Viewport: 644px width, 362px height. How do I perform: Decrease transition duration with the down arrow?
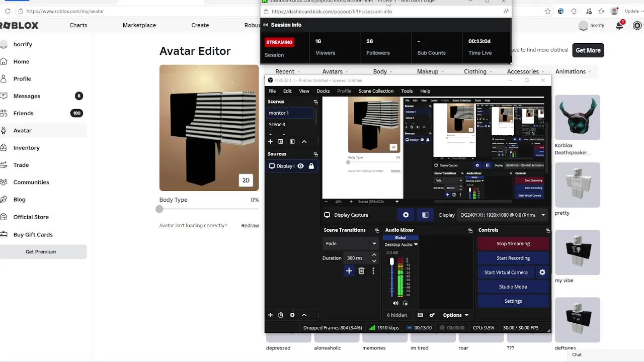[374, 261]
